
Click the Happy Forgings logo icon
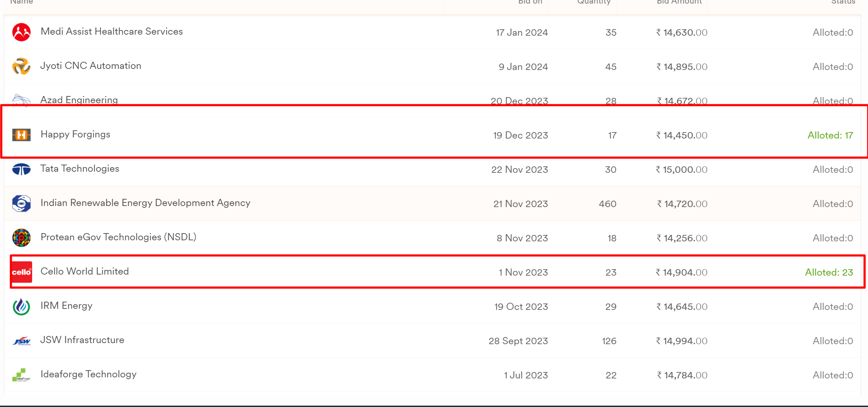click(21, 135)
